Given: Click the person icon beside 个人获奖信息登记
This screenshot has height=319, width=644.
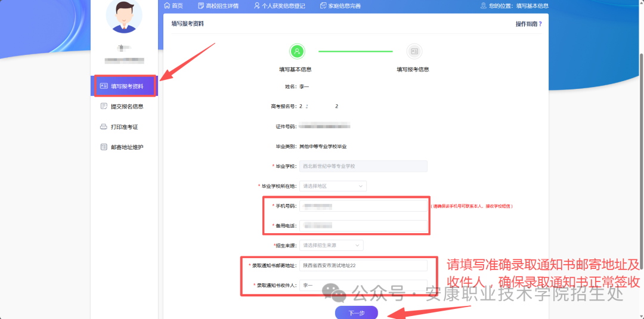Looking at the screenshot, I should [257, 6].
